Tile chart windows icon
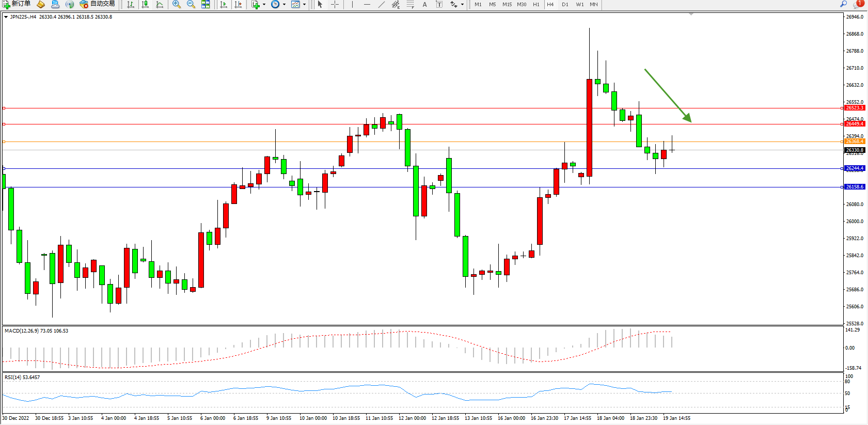The height and width of the screenshot is (425, 868). click(206, 4)
